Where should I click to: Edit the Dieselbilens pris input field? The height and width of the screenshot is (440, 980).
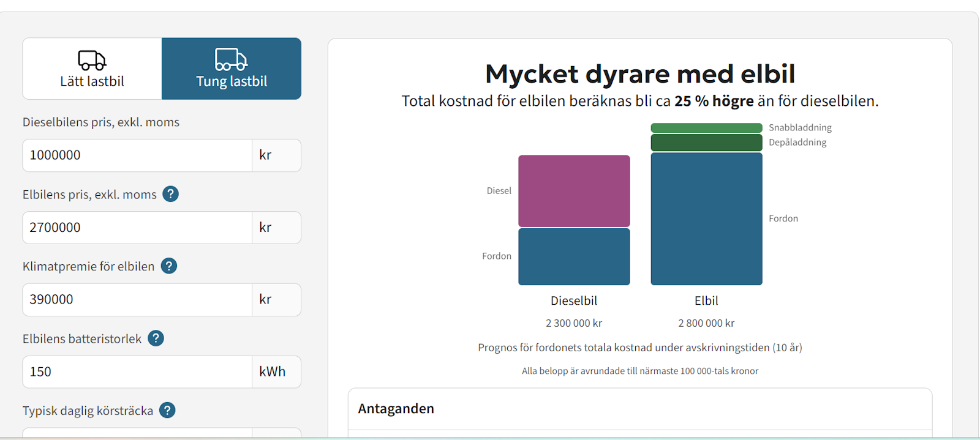click(137, 155)
